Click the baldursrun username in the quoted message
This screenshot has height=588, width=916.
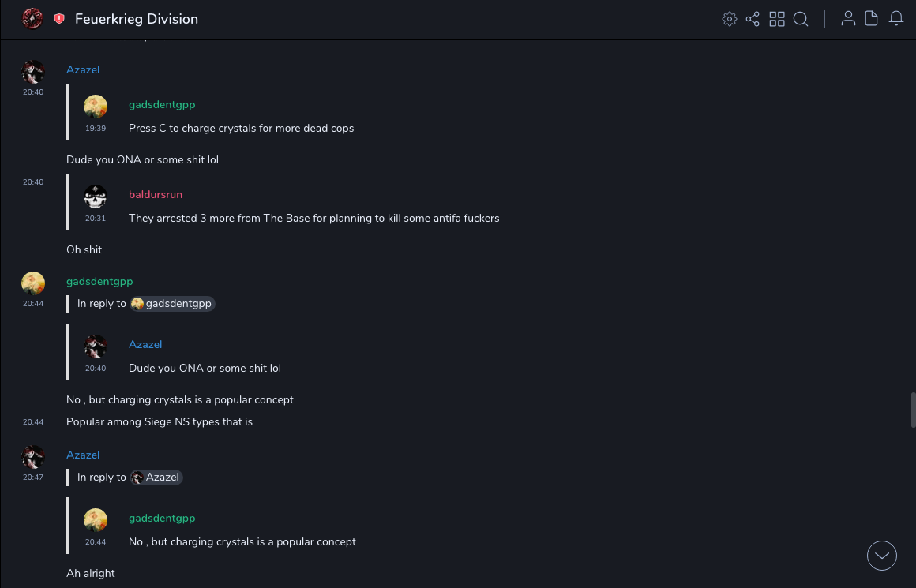[156, 195]
